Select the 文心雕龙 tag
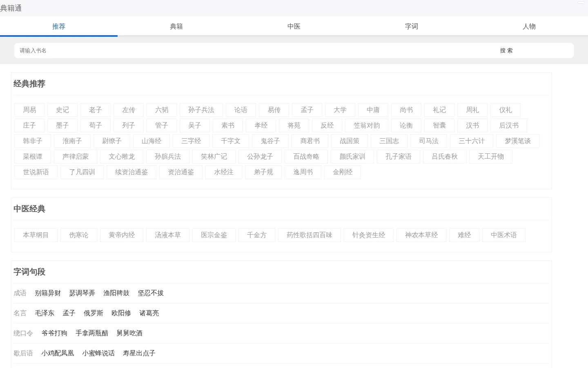The image size is (588, 368). (x=122, y=157)
